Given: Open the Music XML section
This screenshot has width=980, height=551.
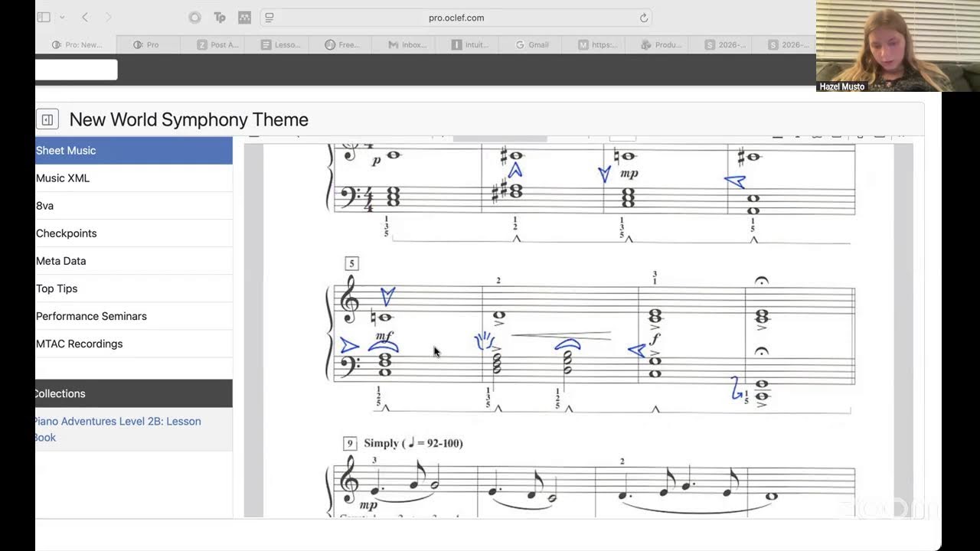Looking at the screenshot, I should pyautogui.click(x=134, y=178).
